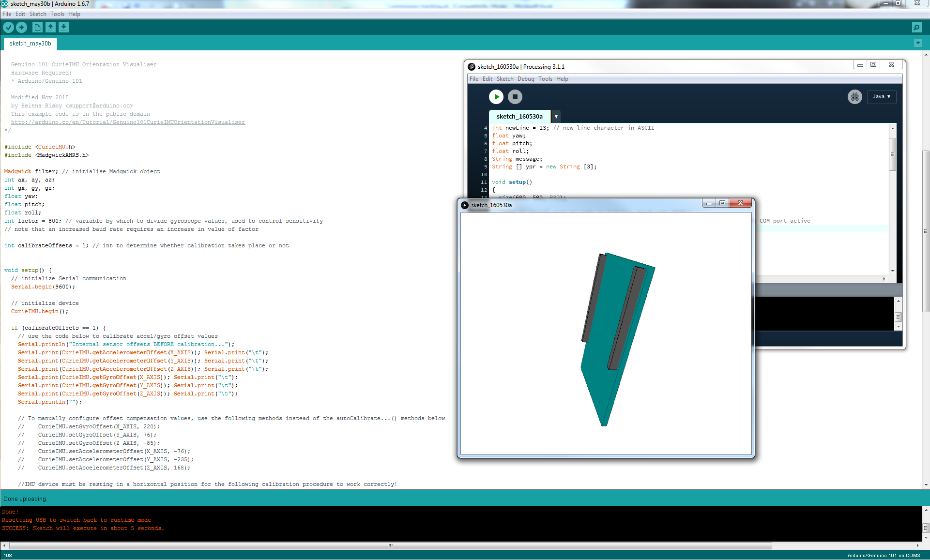This screenshot has height=560, width=930.
Task: Open the Arduino Serial Monitor
Action: coord(916,28)
